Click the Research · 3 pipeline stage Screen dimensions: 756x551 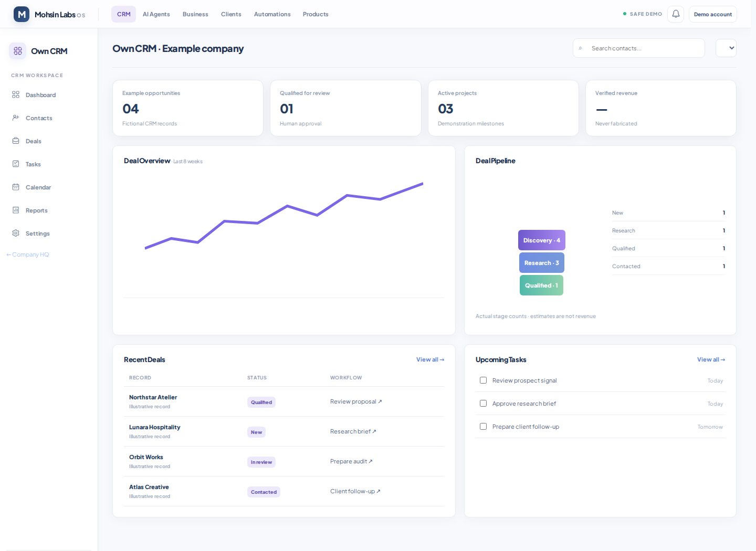542,263
